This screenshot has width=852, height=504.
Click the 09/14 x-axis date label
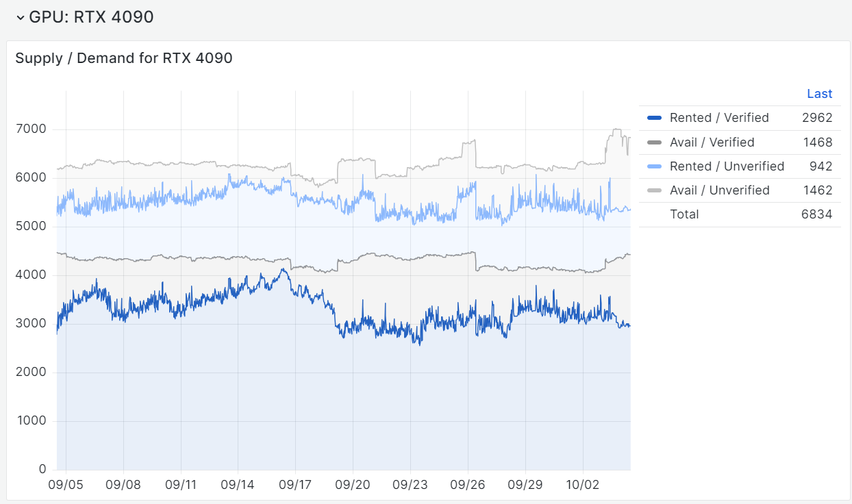click(x=238, y=485)
